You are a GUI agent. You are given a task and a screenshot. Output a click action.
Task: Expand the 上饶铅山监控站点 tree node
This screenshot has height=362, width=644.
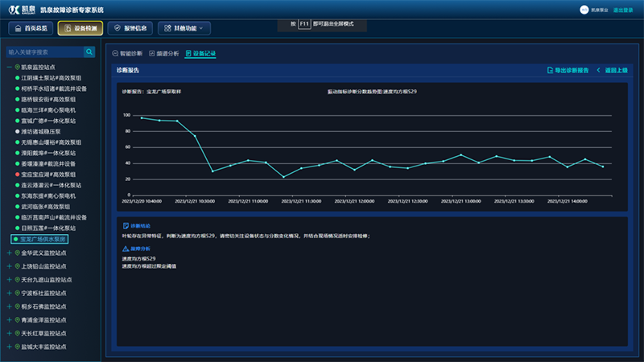[x=9, y=266]
